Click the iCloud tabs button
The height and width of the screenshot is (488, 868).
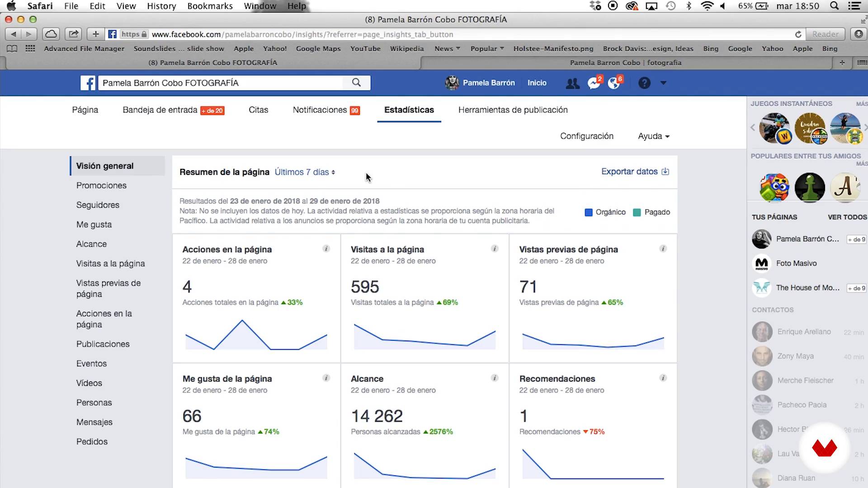[51, 34]
